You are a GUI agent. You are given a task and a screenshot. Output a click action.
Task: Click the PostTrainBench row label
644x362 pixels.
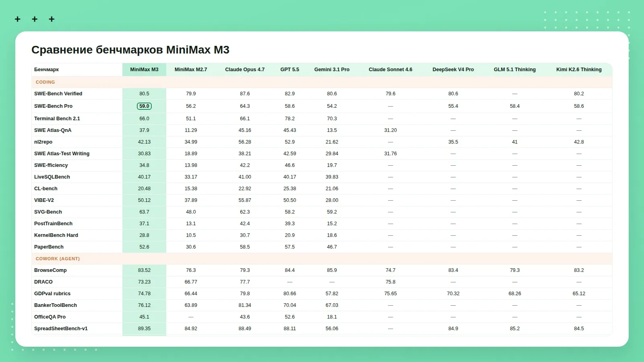point(54,224)
